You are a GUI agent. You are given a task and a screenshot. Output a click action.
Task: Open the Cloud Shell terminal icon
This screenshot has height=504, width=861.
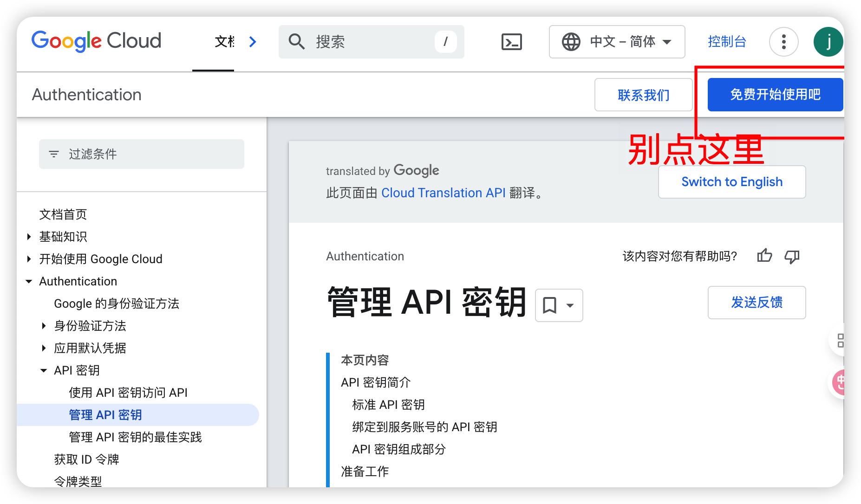pyautogui.click(x=511, y=42)
